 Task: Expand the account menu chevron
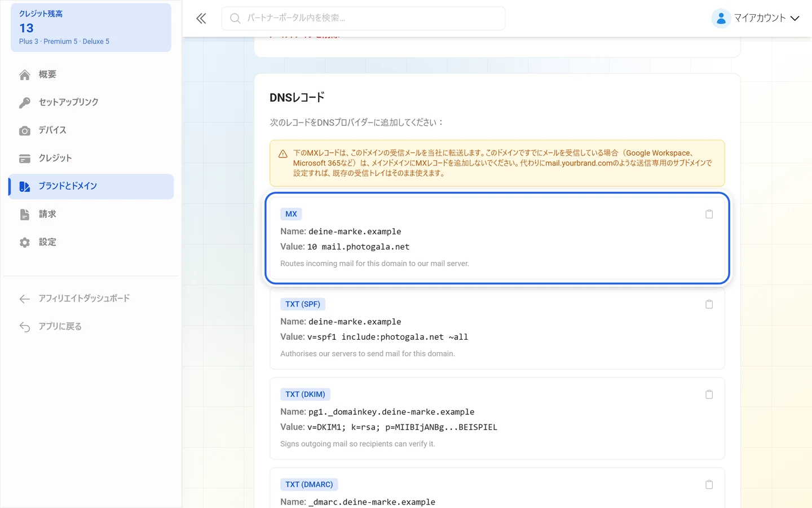tap(795, 19)
